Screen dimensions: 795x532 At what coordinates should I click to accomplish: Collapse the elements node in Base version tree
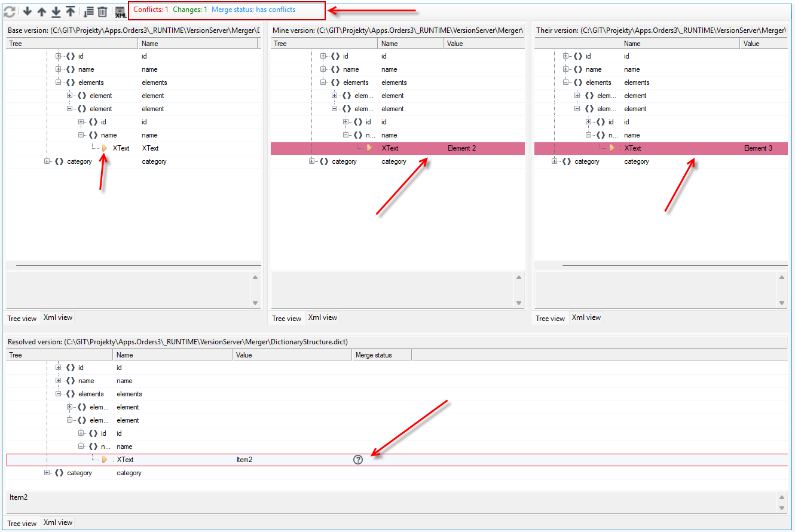tap(59, 82)
